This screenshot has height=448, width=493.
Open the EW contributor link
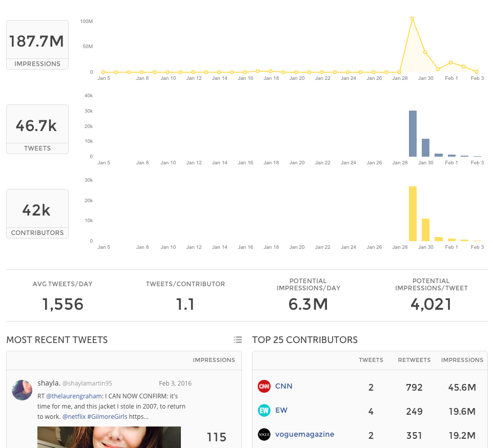click(x=281, y=410)
